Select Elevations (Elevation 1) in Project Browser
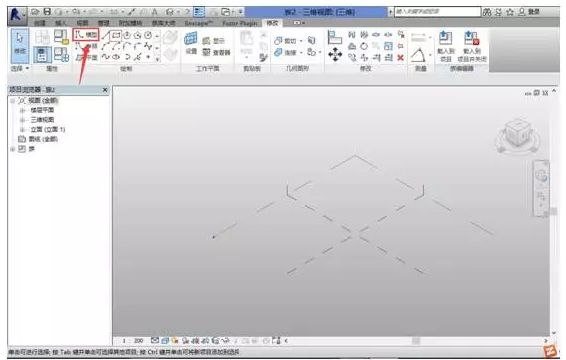The width and height of the screenshot is (566, 360). click(47, 129)
